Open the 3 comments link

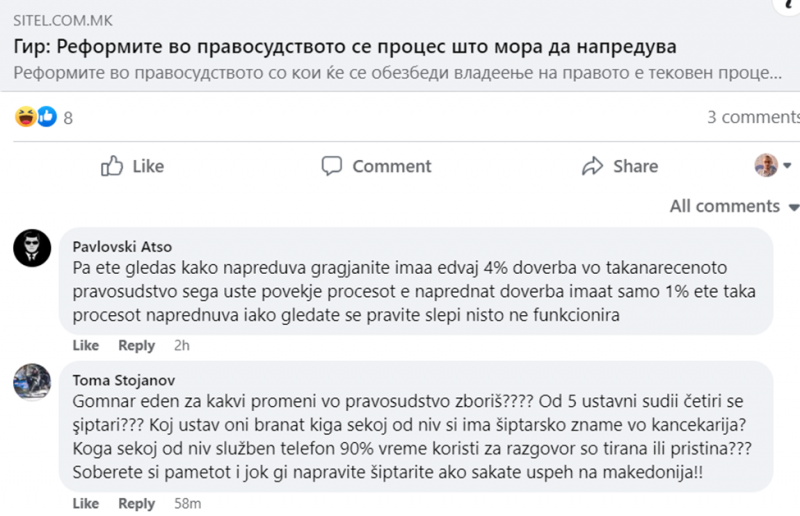pos(753,117)
